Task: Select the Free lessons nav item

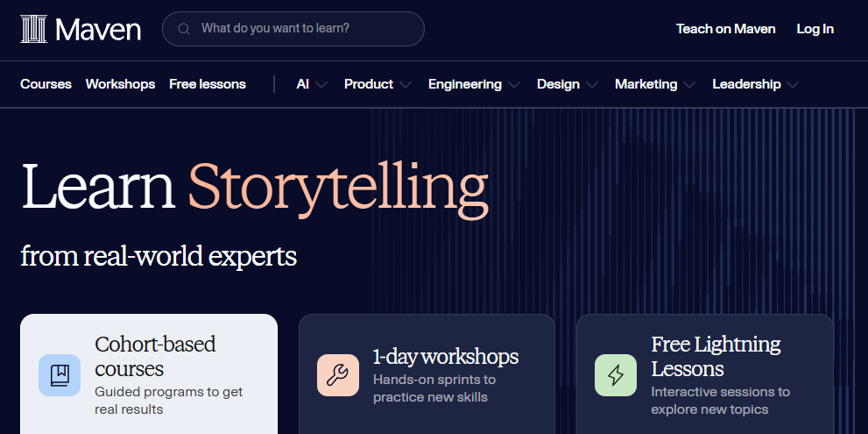Action: pos(208,84)
